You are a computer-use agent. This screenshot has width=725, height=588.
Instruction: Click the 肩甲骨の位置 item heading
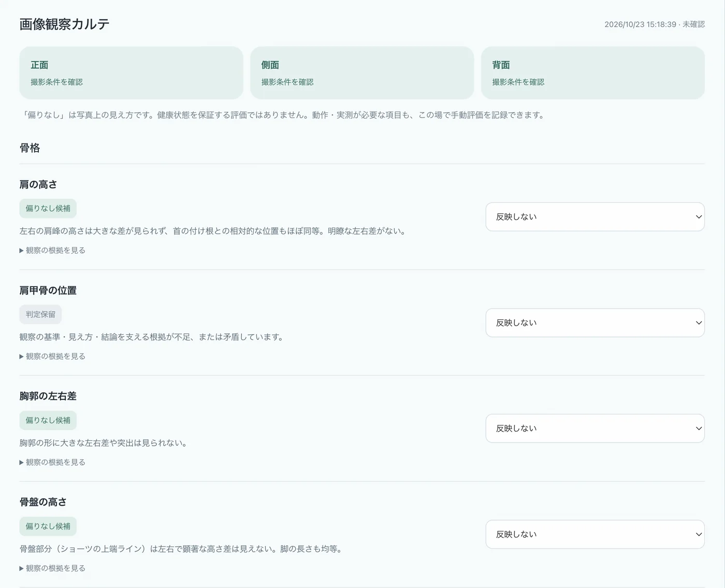48,291
